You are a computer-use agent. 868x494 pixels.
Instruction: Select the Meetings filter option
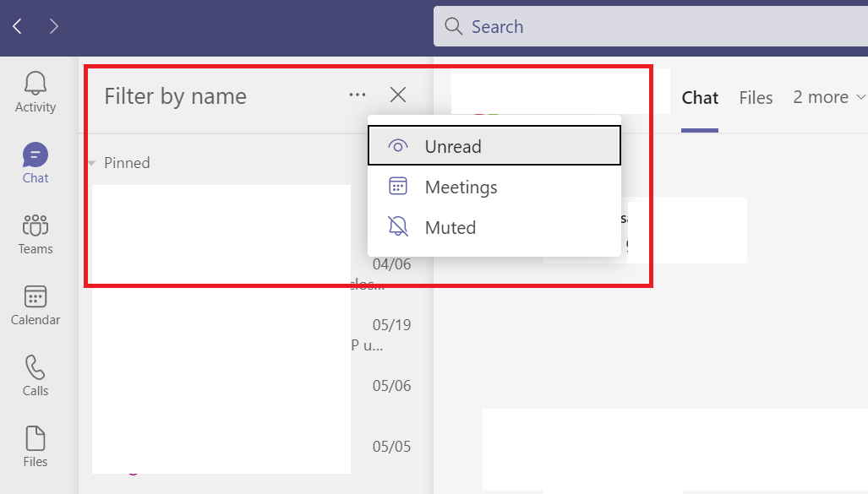pos(494,187)
